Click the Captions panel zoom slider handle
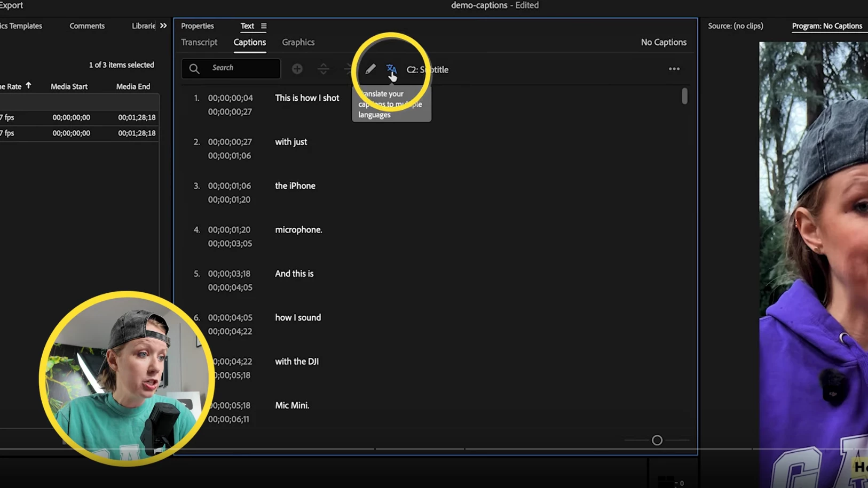Viewport: 868px width, 488px height. [x=657, y=440]
